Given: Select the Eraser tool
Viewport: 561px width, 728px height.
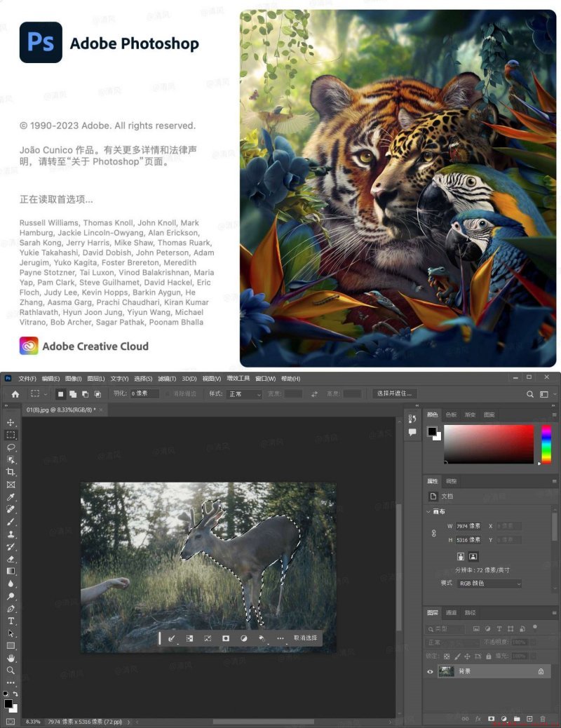Looking at the screenshot, I should pyautogui.click(x=11, y=559).
